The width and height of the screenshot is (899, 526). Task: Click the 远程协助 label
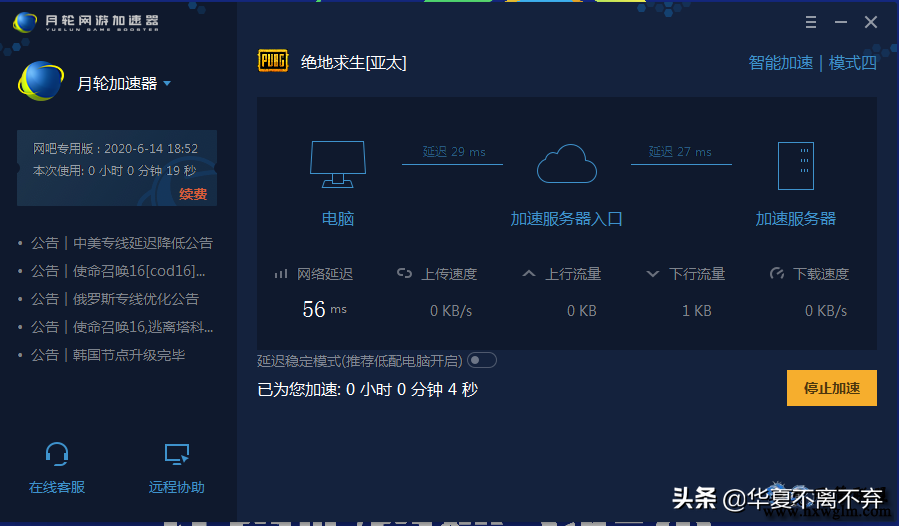[x=177, y=488]
